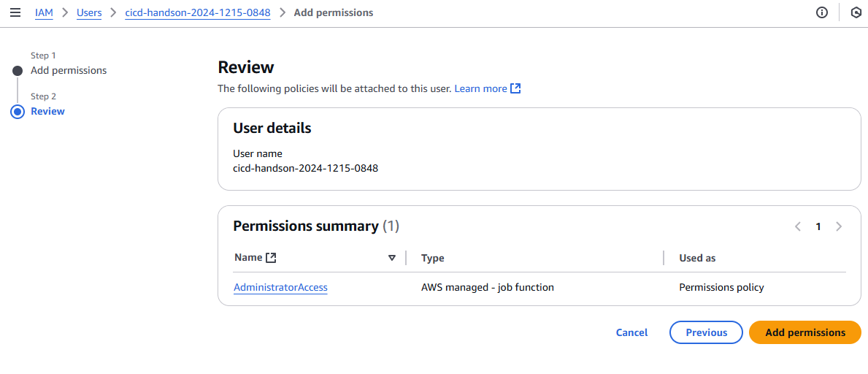Select the Step 2 Review indicator dot

(x=18, y=112)
